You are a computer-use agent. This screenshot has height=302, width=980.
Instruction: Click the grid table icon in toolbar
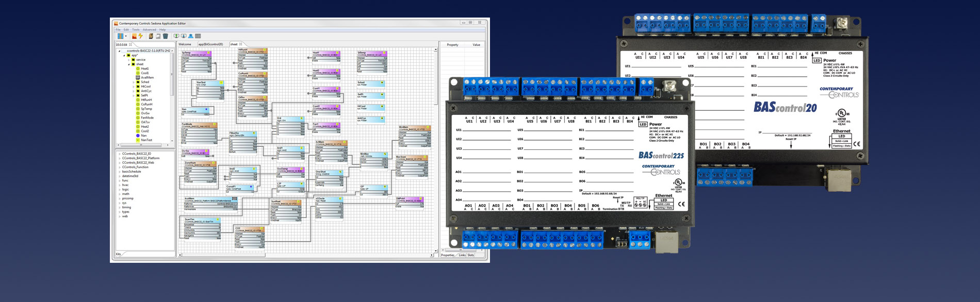[198, 37]
